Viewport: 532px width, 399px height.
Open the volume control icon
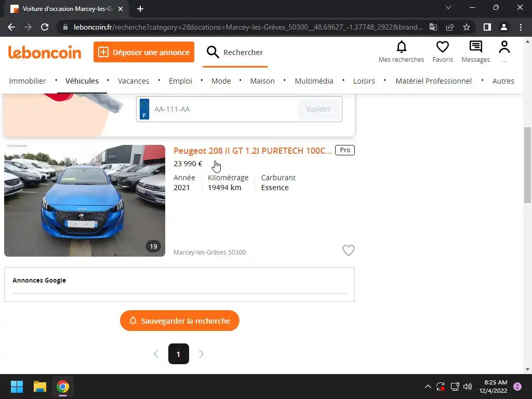tap(468, 387)
